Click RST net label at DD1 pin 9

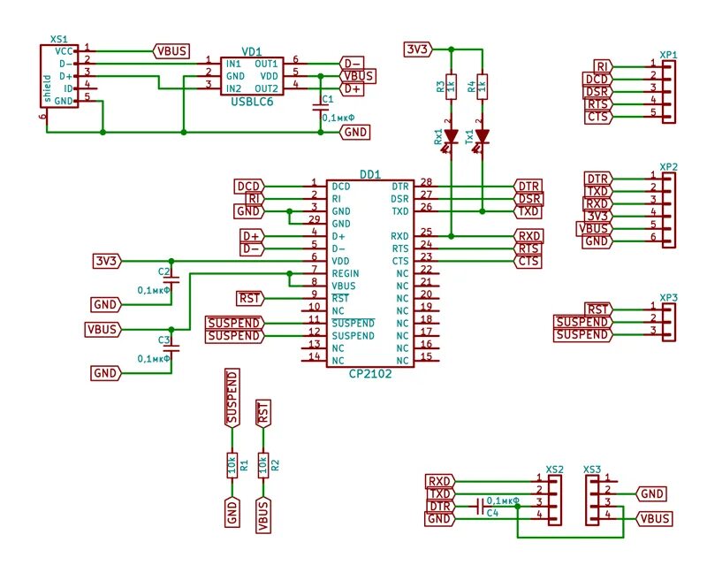click(250, 298)
